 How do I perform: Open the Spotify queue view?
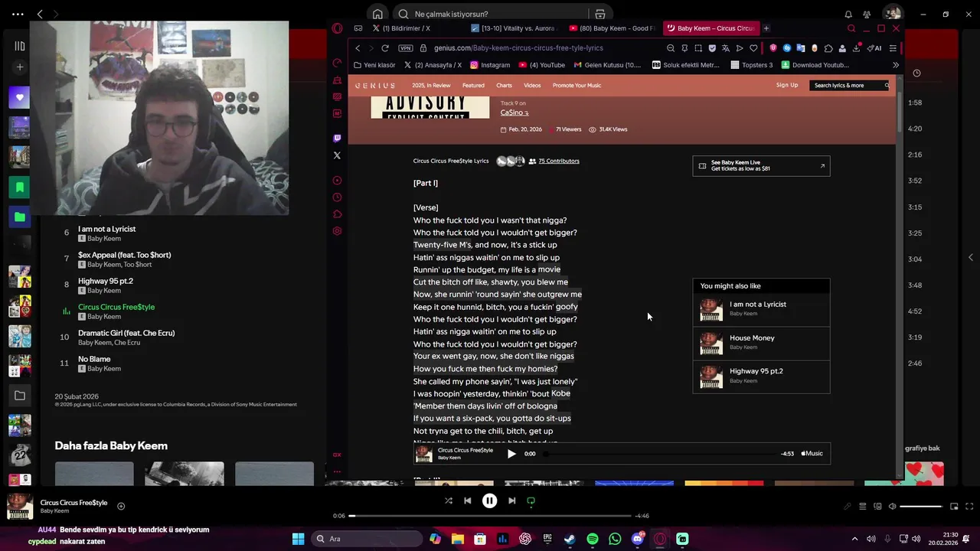tap(862, 506)
